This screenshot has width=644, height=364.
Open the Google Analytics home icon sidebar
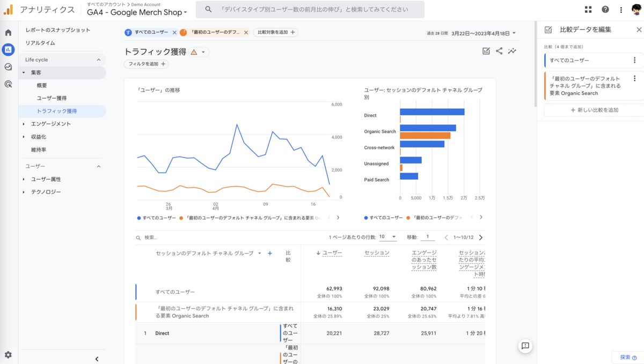tap(8, 32)
